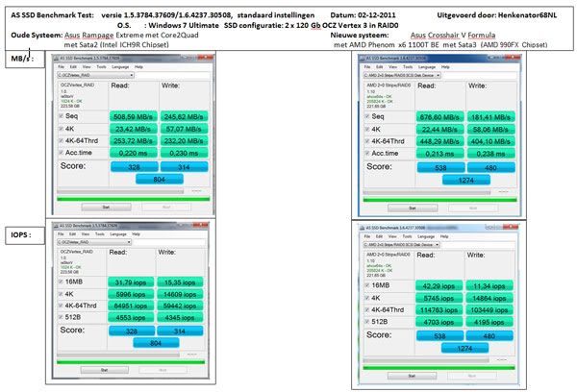Viewport: 577px width, 392px height.
Task: Toggle the 4K checkbox beside 5745 iops
Action: 367,298
